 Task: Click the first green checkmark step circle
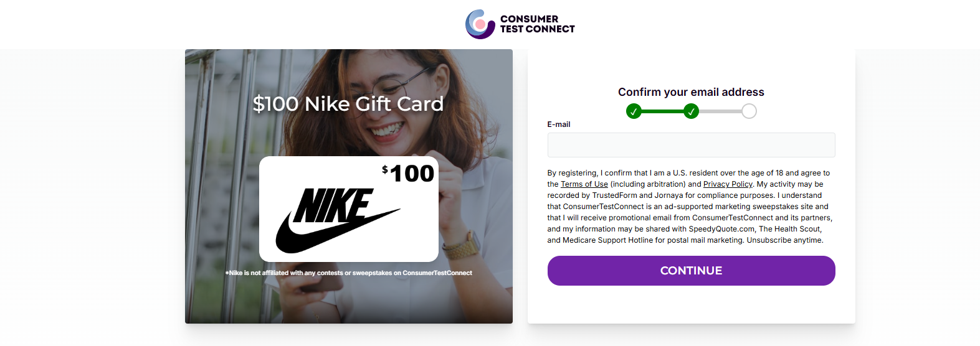pyautogui.click(x=634, y=111)
